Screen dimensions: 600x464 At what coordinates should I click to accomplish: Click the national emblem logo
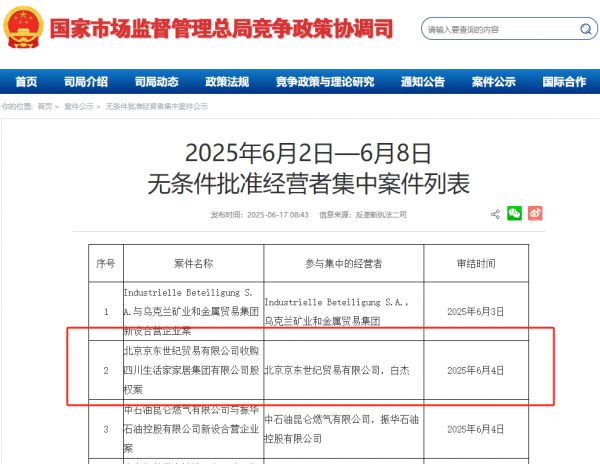pos(24,27)
